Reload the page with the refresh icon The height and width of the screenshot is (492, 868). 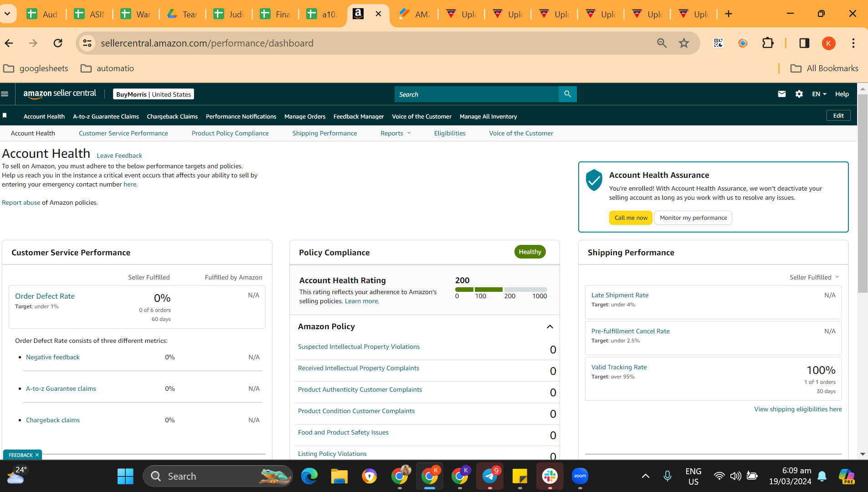pos(58,43)
